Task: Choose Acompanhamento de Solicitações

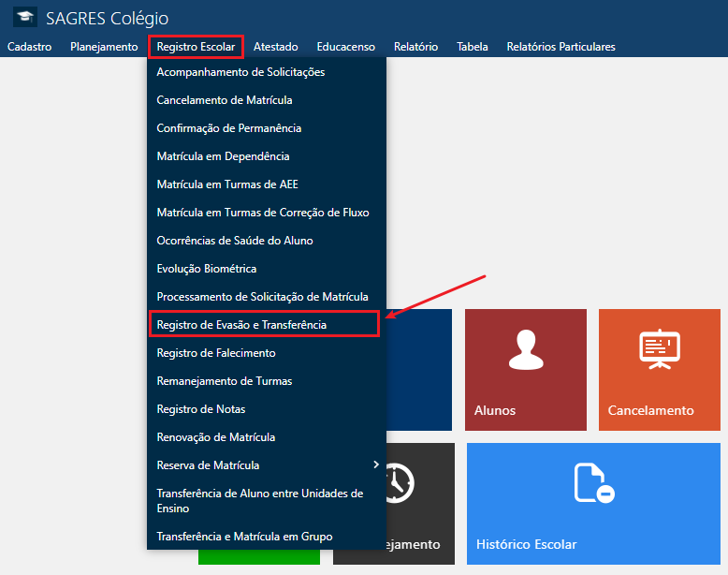Action: pos(240,72)
